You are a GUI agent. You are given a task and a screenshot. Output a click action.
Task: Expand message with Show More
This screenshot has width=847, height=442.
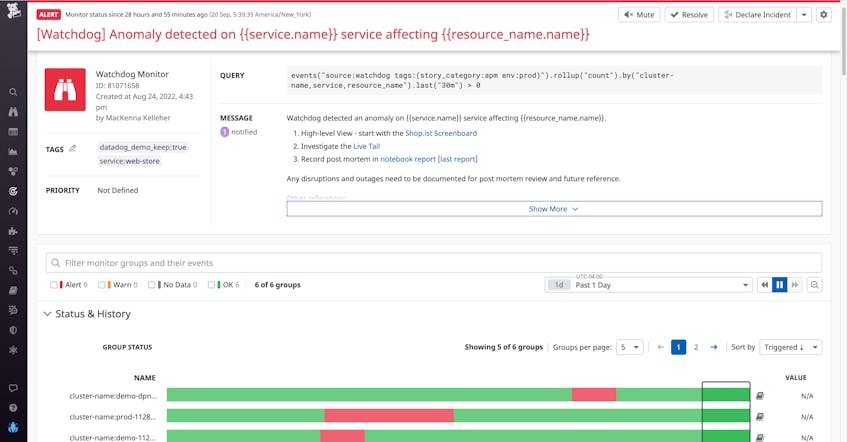click(554, 209)
